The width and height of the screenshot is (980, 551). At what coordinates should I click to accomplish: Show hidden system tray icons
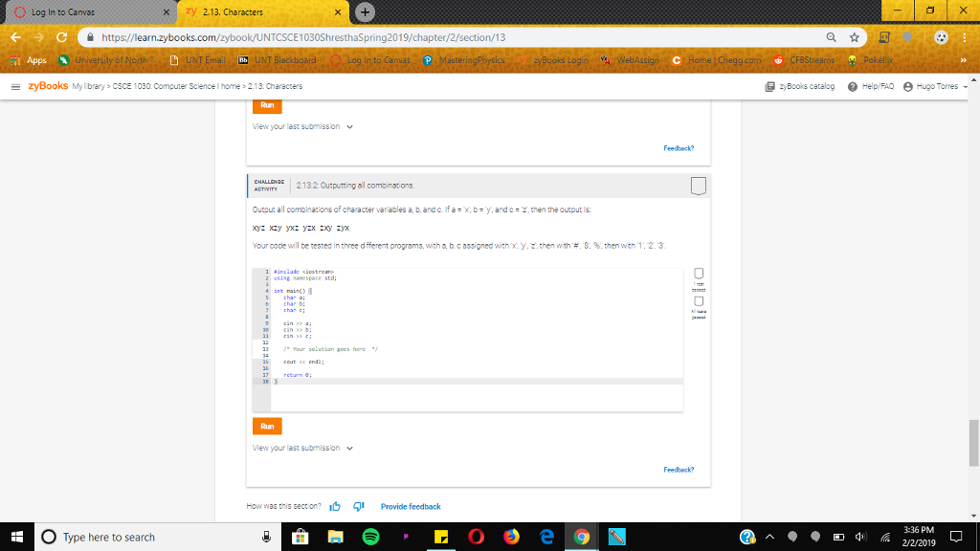(x=770, y=537)
